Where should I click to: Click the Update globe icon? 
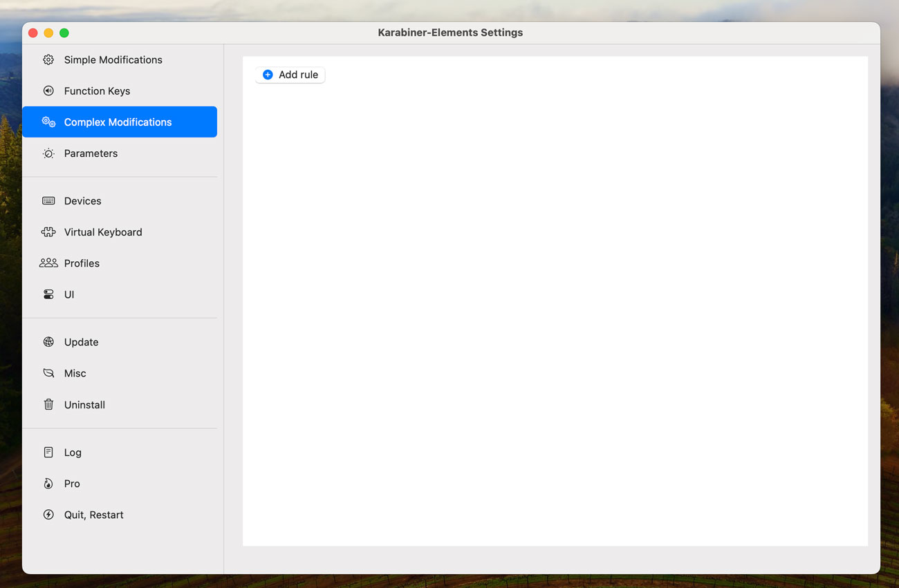pyautogui.click(x=48, y=342)
